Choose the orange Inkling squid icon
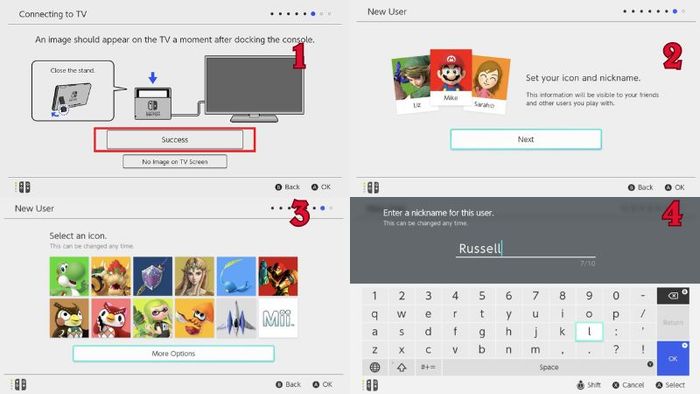The height and width of the screenshot is (394, 700). click(x=194, y=318)
